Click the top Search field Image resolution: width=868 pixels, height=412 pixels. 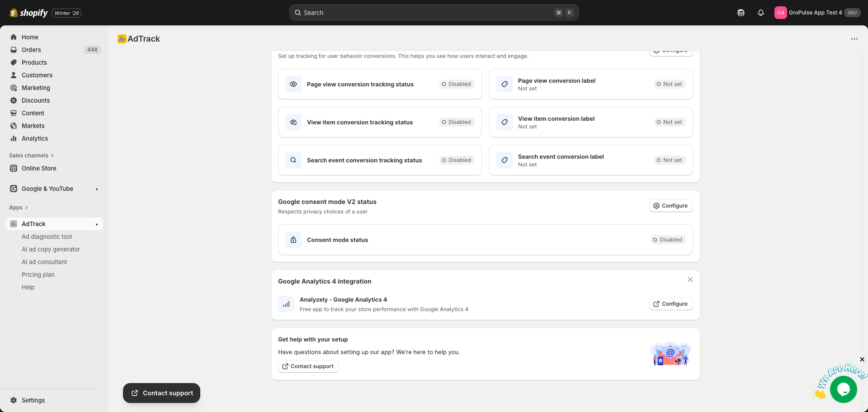433,12
